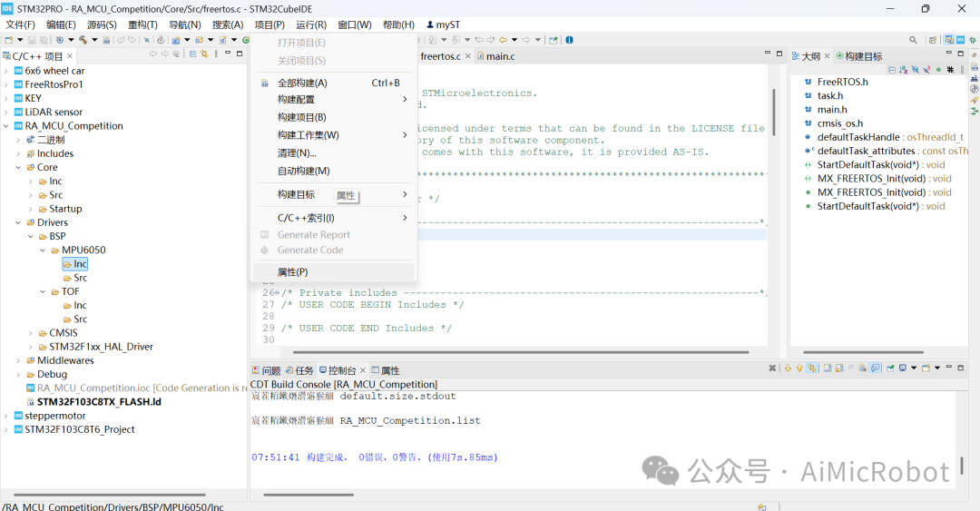Click the project explorer horizontal scrollbar
980x511 pixels.
[110, 495]
